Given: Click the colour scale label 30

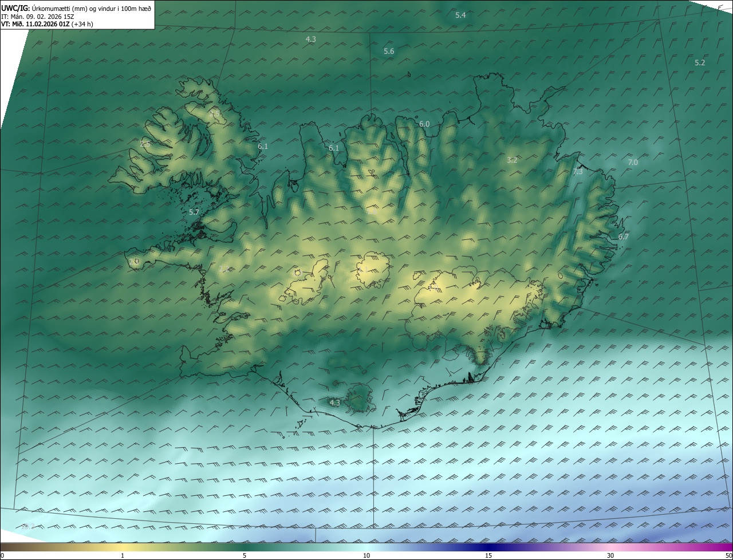Looking at the screenshot, I should (x=610, y=556).
